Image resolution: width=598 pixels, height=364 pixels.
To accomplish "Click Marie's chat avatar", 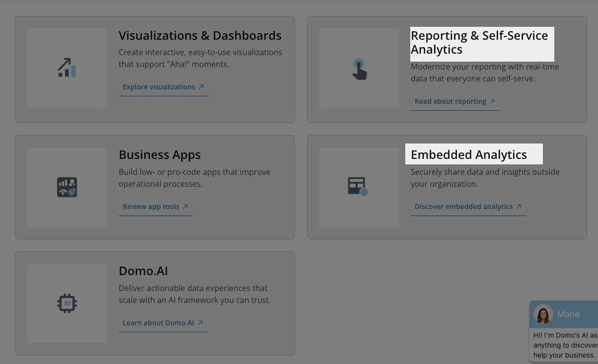I will pos(543,314).
